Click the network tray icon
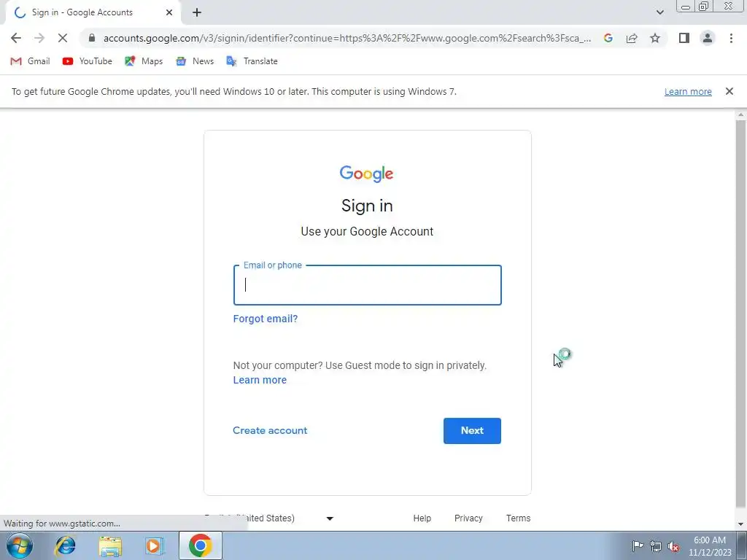This screenshot has height=560, width=747. 656,546
